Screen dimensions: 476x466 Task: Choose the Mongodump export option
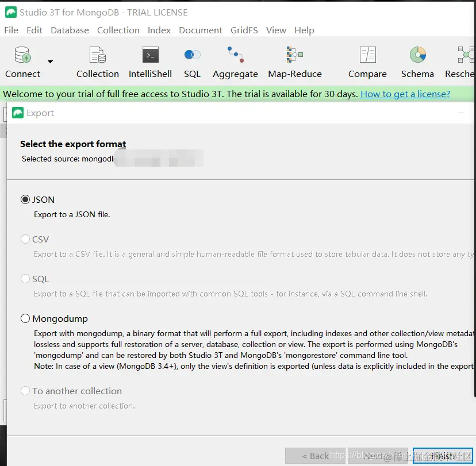pos(25,318)
